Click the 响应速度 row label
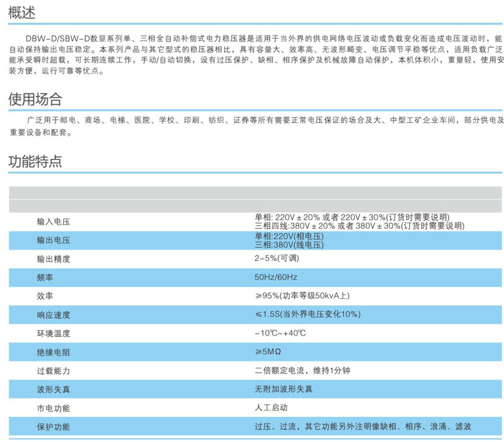 pyautogui.click(x=54, y=315)
